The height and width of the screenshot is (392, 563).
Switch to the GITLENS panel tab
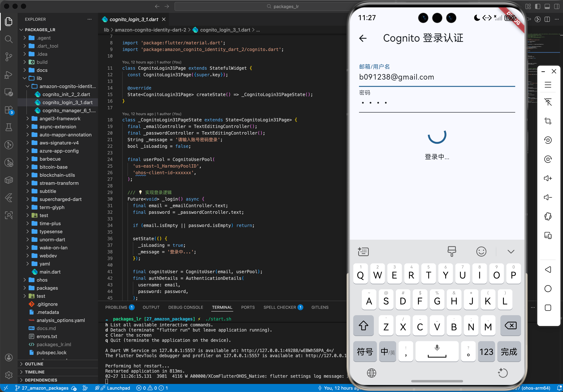320,307
